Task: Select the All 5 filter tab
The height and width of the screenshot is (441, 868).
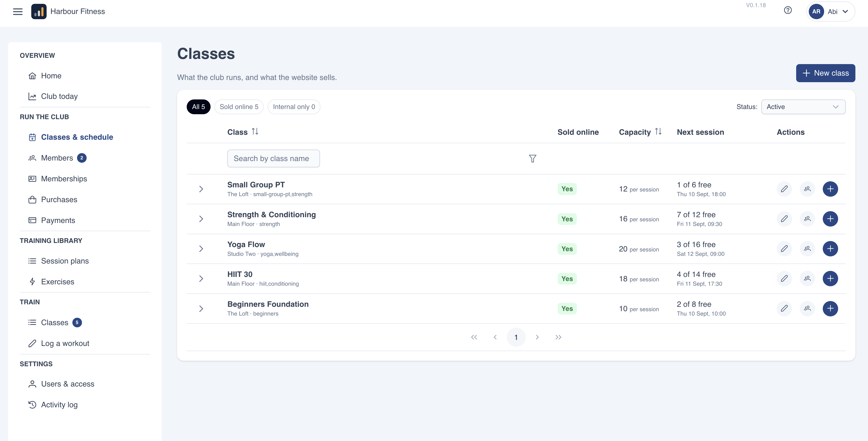Action: pyautogui.click(x=198, y=107)
